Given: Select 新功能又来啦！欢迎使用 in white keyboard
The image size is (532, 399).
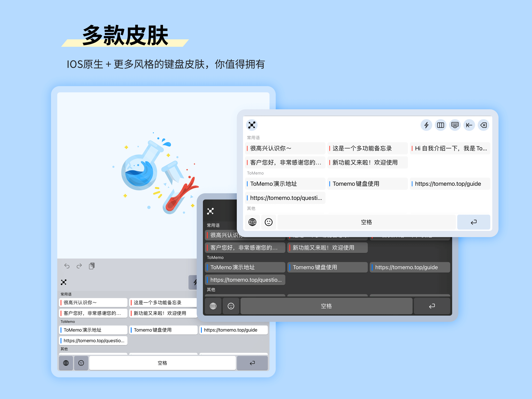Looking at the screenshot, I should pos(367,162).
